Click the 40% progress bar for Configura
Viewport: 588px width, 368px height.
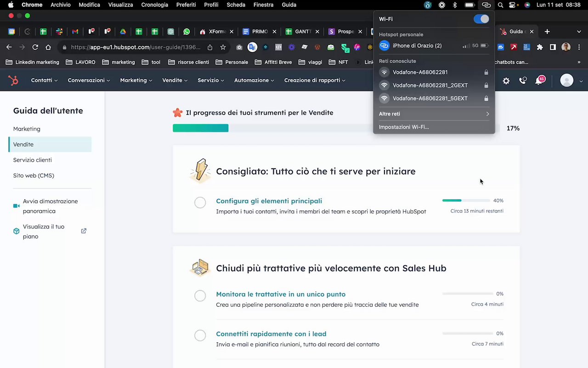point(466,201)
